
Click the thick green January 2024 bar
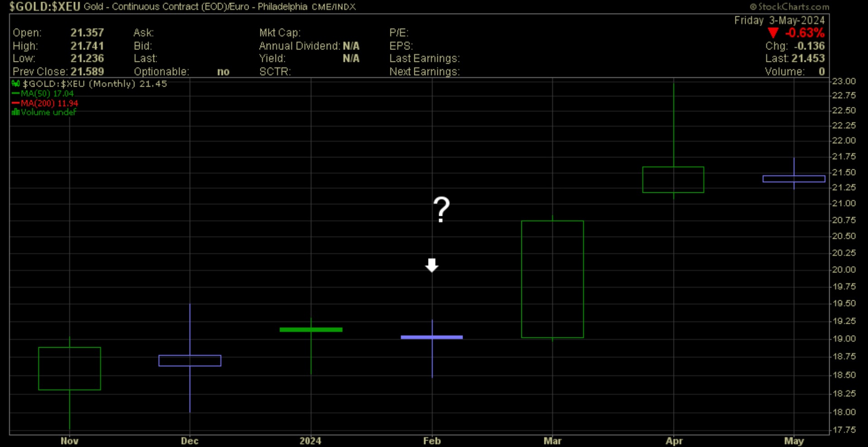coord(311,330)
